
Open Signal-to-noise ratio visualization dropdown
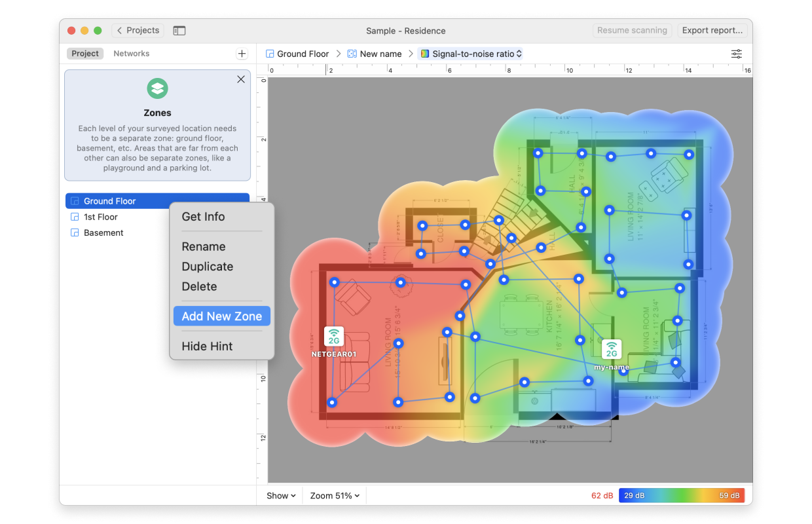tap(470, 54)
